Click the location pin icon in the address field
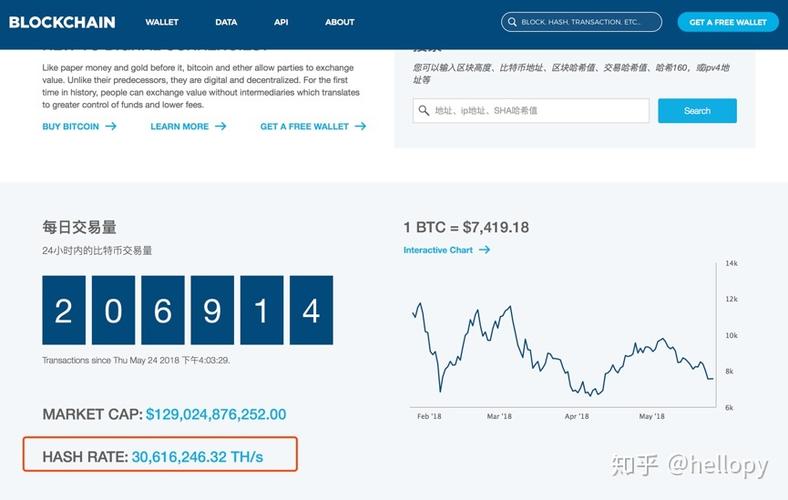 pos(425,111)
